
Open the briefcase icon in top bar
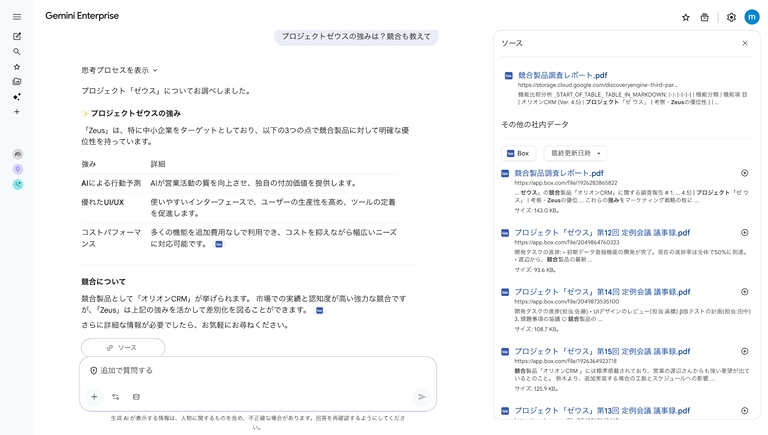tap(704, 18)
